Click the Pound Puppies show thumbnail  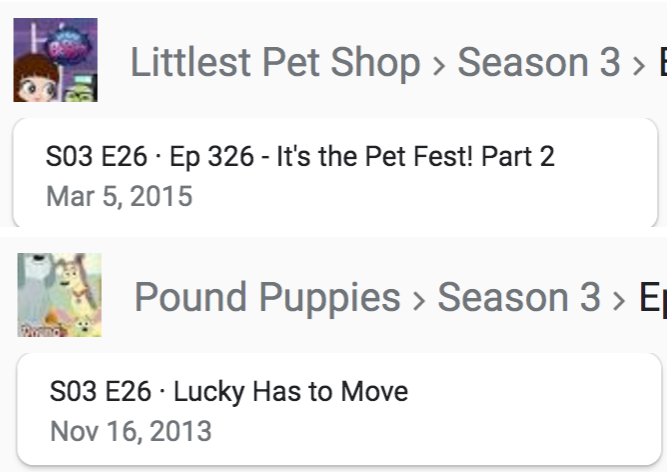[x=59, y=295]
